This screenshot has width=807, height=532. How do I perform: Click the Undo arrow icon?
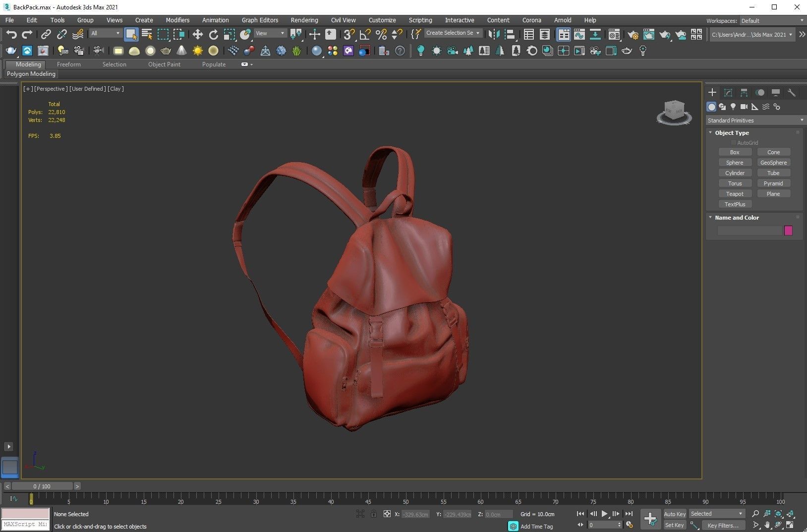click(x=11, y=34)
